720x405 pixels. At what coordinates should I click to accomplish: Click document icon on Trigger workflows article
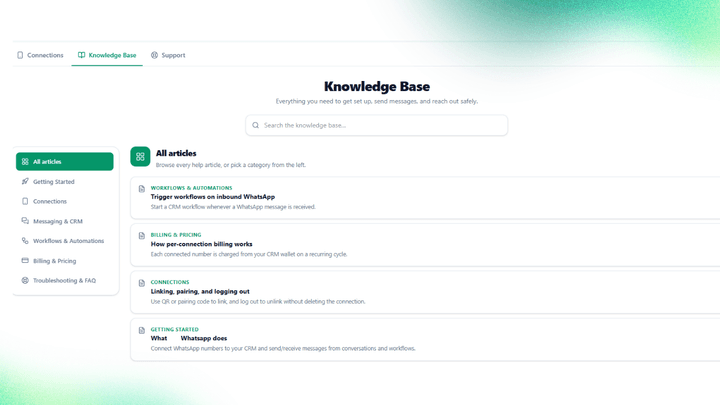[142, 189]
